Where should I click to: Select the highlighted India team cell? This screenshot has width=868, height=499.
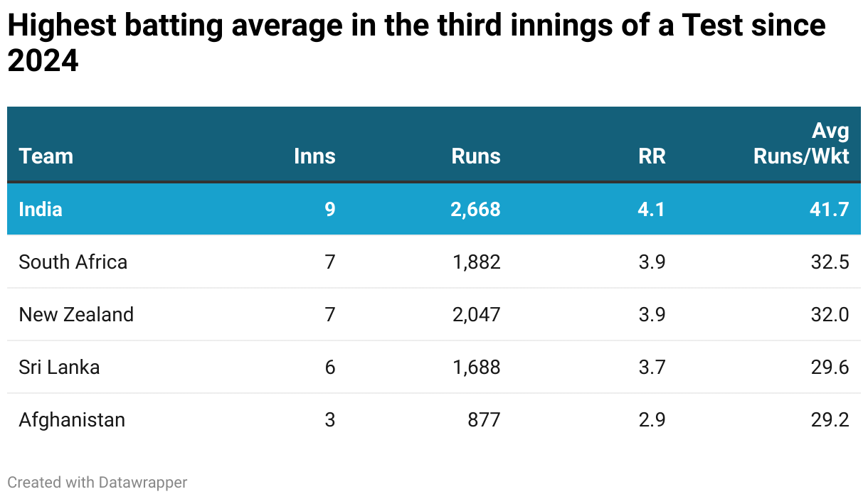[41, 209]
